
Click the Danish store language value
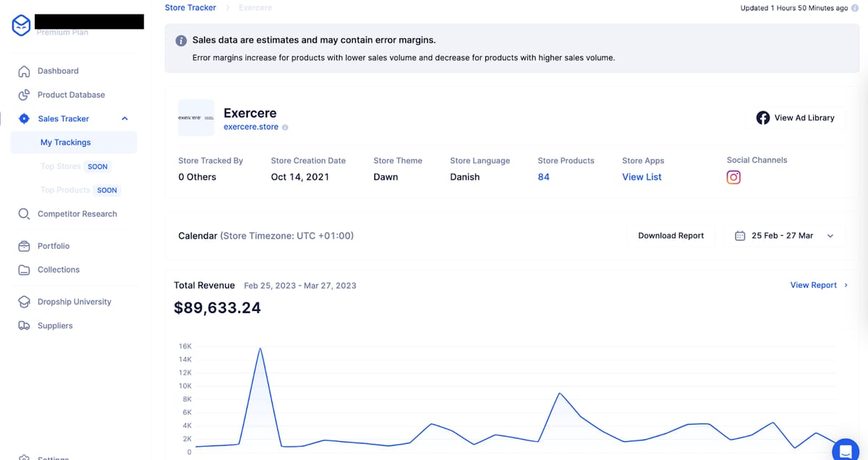(x=464, y=177)
